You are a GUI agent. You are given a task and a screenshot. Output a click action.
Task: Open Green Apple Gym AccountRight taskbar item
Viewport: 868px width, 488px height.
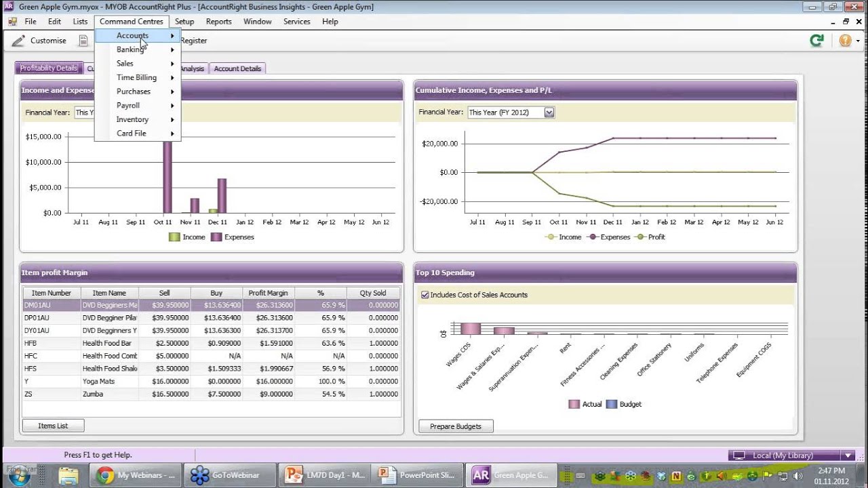[513, 475]
